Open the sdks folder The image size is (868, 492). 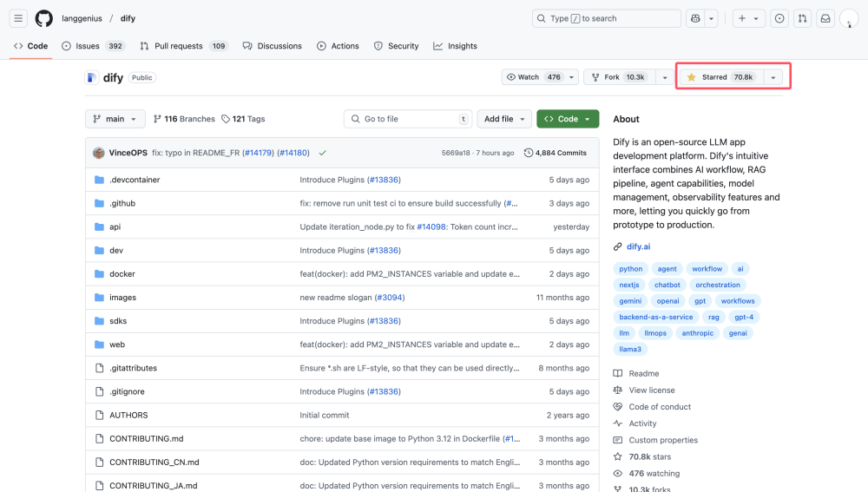click(x=118, y=320)
